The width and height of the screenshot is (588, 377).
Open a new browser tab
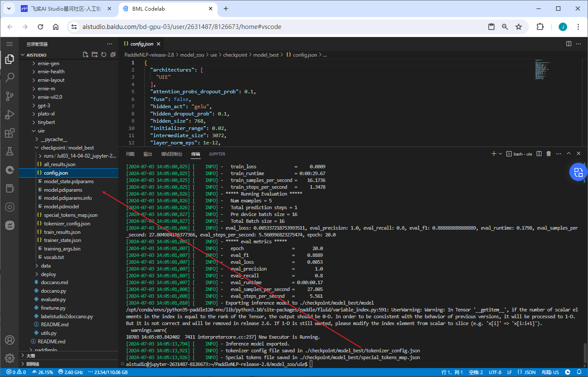point(225,9)
